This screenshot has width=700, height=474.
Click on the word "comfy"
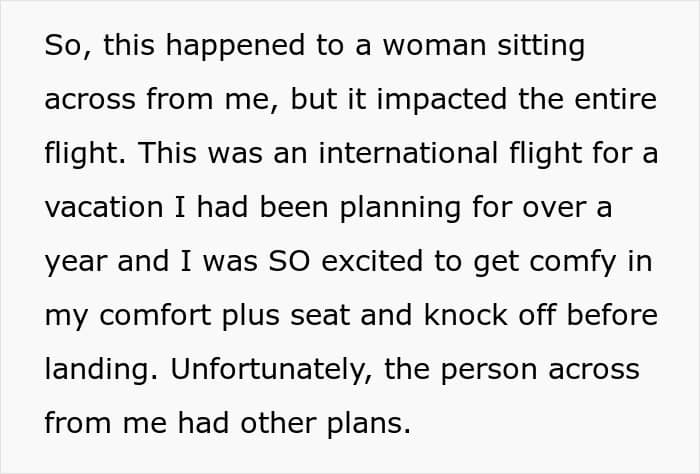573,262
